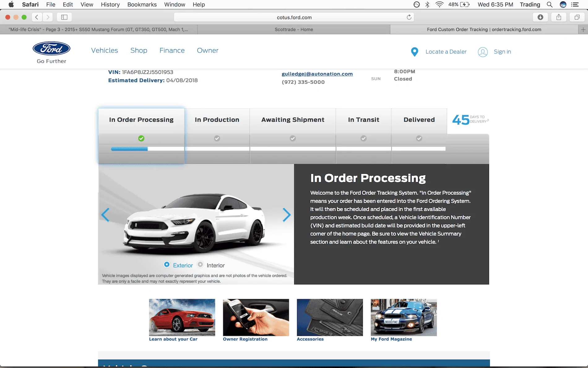Image resolution: width=588 pixels, height=368 pixels.
Task: Open the My Ford Magazine link
Action: [391, 339]
